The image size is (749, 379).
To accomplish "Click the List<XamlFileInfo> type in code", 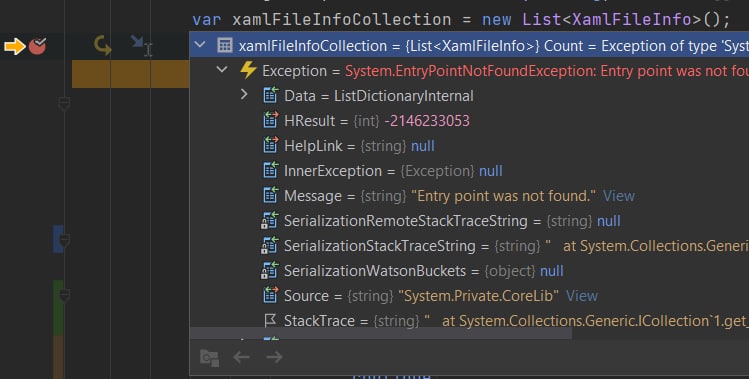I will tap(612, 20).
